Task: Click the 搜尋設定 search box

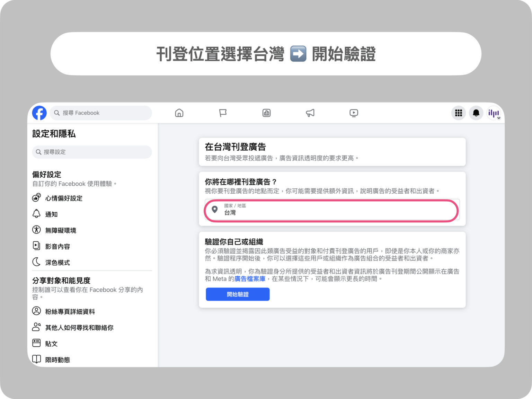Action: (x=92, y=152)
